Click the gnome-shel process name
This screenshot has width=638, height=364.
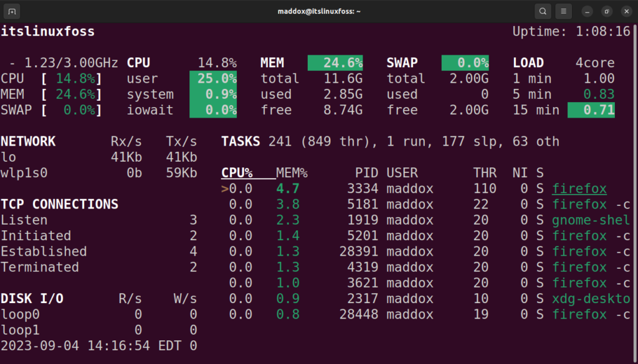point(590,220)
